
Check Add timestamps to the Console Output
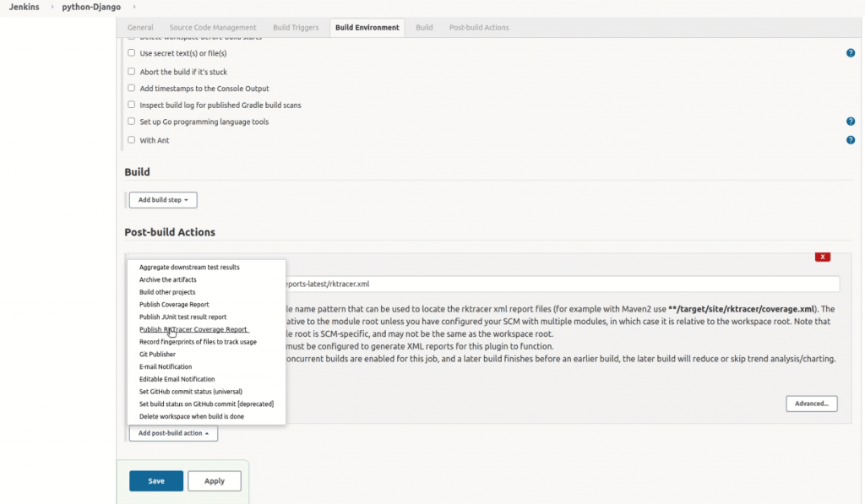click(131, 89)
